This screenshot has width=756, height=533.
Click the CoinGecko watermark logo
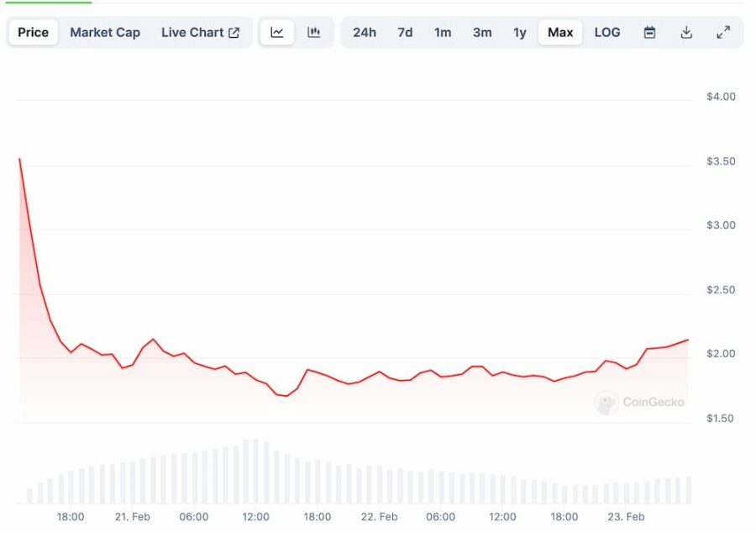pyautogui.click(x=606, y=403)
